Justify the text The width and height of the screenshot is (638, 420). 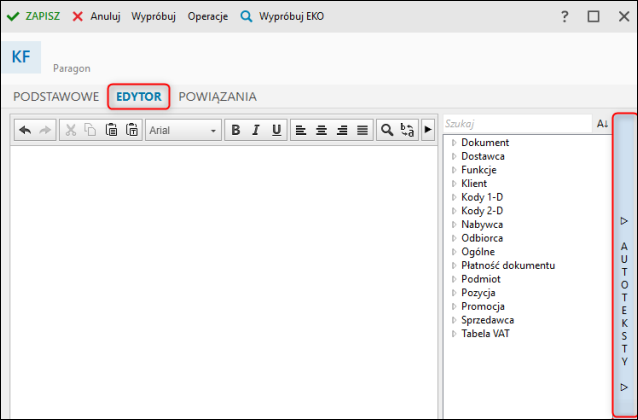[x=362, y=130]
